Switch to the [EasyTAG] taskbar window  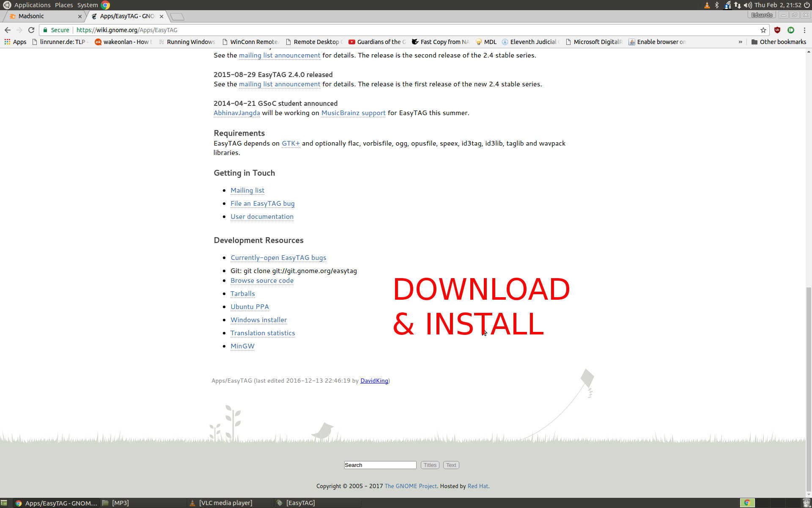(x=318, y=503)
